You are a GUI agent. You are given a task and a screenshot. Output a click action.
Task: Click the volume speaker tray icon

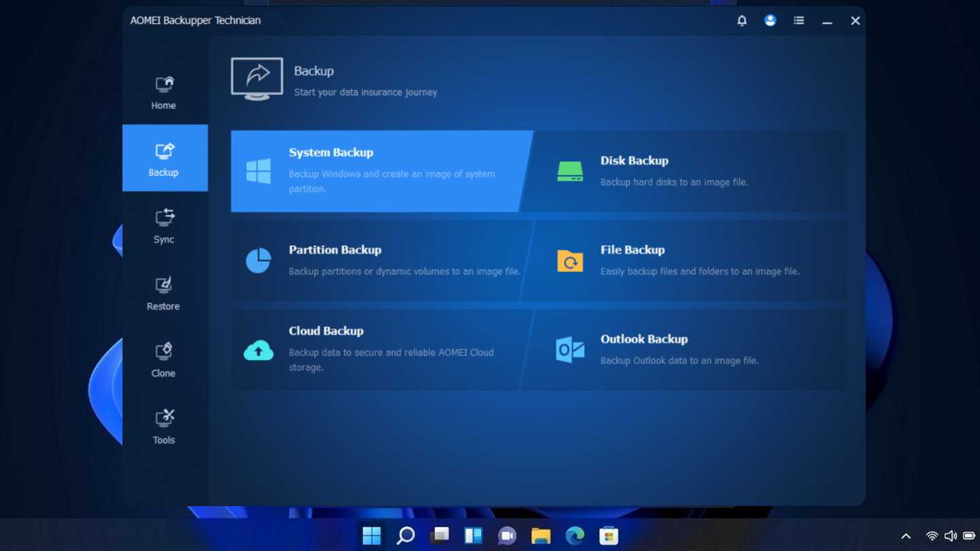[x=950, y=537]
